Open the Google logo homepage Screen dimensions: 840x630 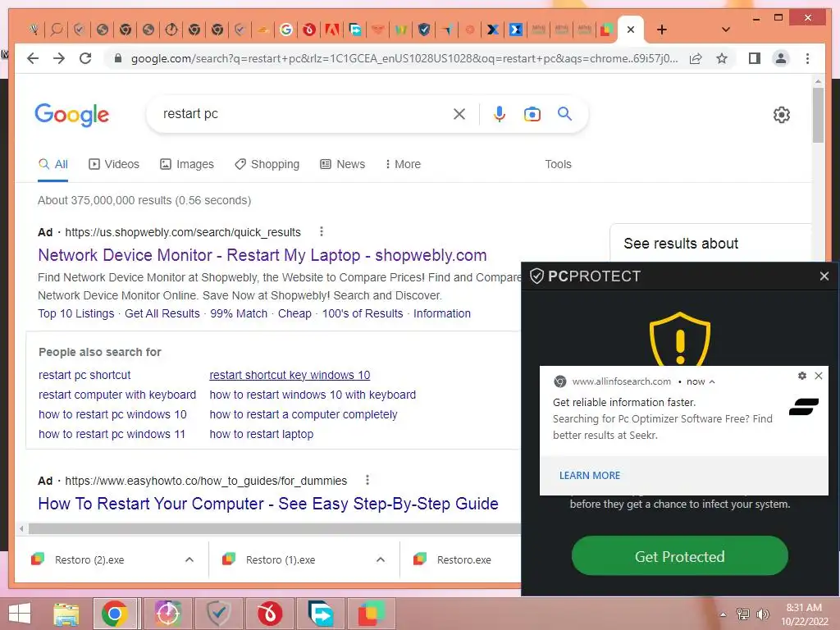pos(72,115)
